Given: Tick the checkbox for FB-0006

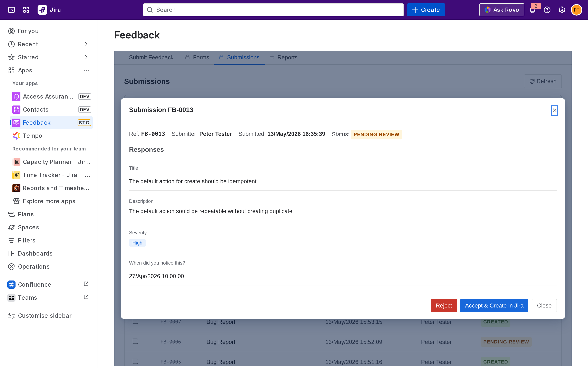Looking at the screenshot, I should click(135, 341).
